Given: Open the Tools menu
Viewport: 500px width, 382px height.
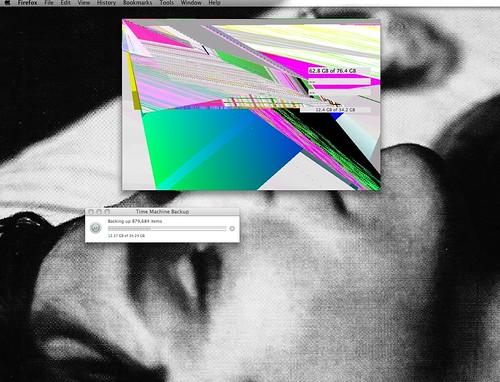Looking at the screenshot, I should [x=166, y=2].
